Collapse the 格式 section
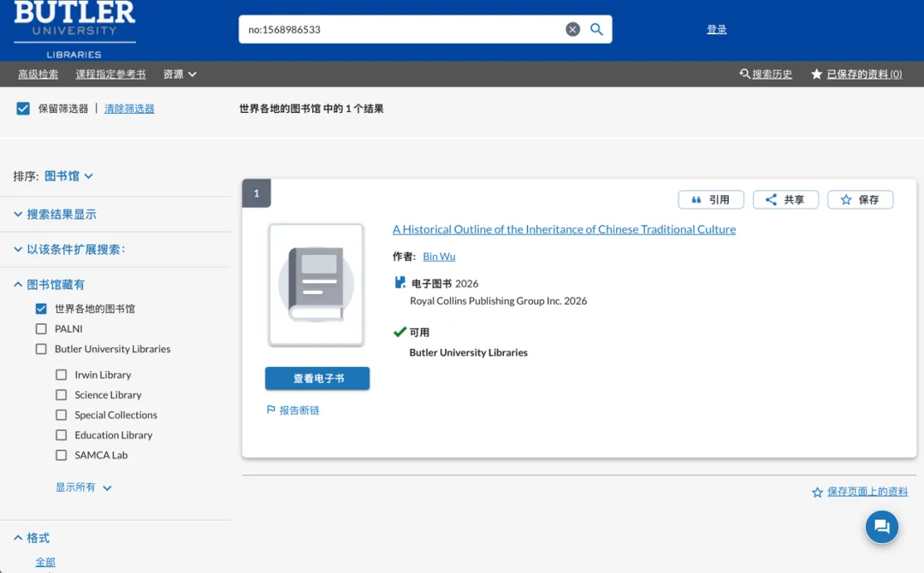Image resolution: width=924 pixels, height=573 pixels. 32,538
